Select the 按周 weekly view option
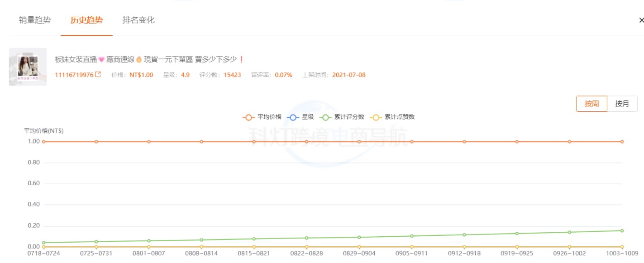The image size is (644, 263). click(x=591, y=104)
